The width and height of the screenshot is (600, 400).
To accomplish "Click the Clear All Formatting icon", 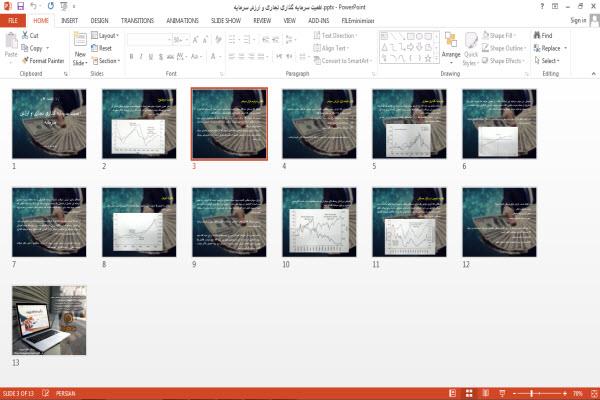I will click(x=218, y=40).
